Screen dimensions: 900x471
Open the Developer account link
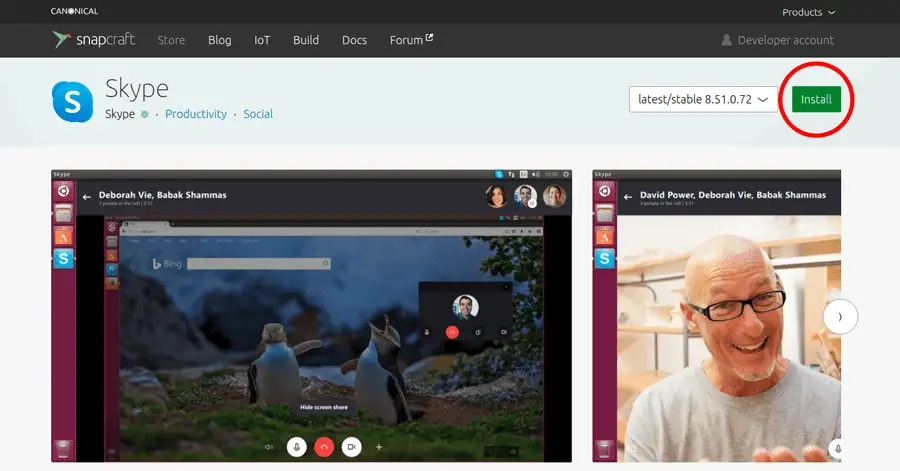tap(777, 40)
